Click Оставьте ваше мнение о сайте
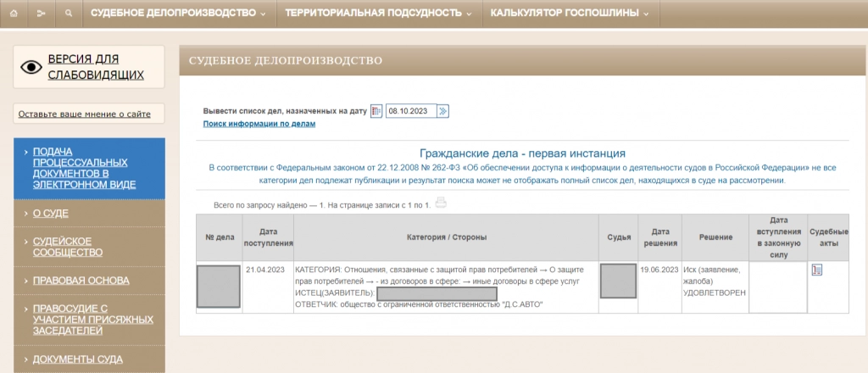 (x=84, y=114)
